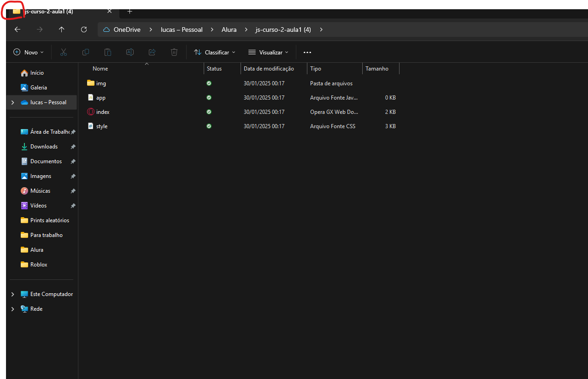Open Imagens in the sidebar
The width and height of the screenshot is (588, 379).
click(x=41, y=176)
